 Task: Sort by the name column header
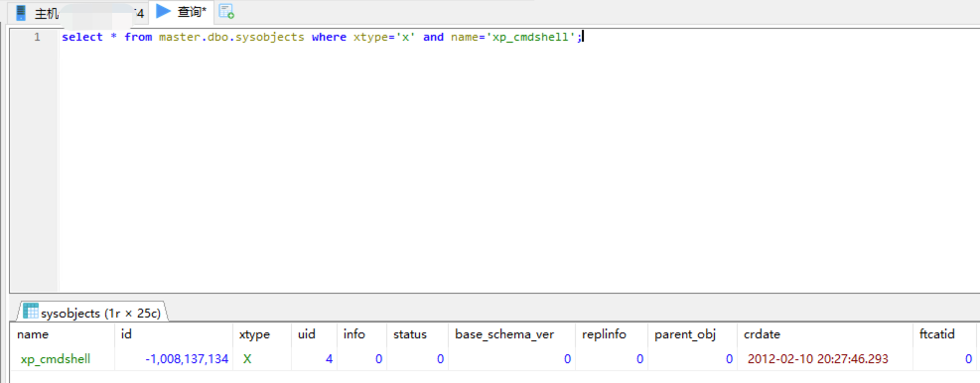click(62, 334)
